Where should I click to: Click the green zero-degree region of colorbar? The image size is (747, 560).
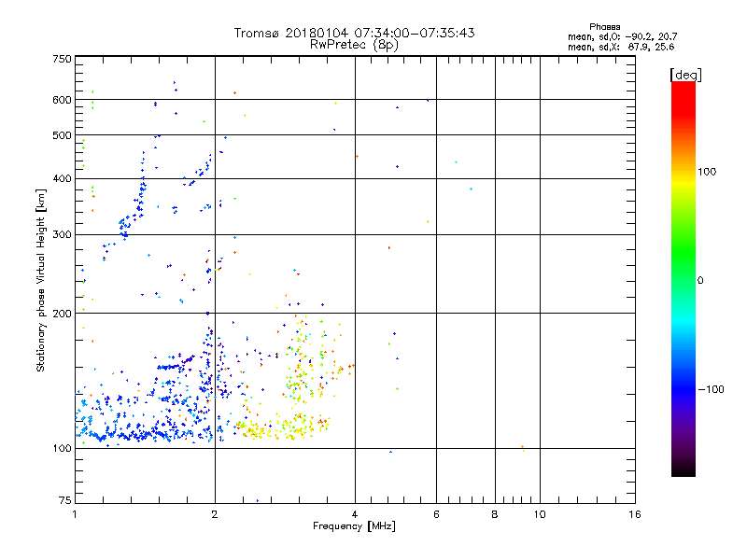pyautogui.click(x=684, y=280)
